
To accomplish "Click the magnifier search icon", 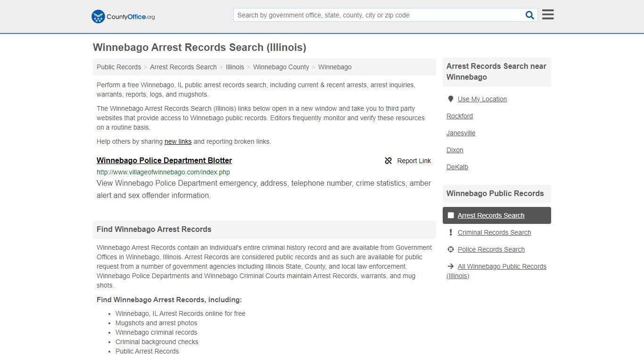I will tap(530, 15).
